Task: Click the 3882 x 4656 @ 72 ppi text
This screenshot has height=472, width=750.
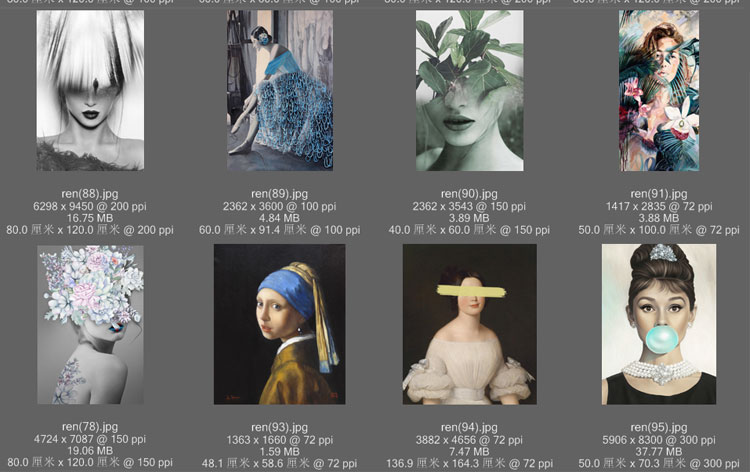Action: coord(469,439)
